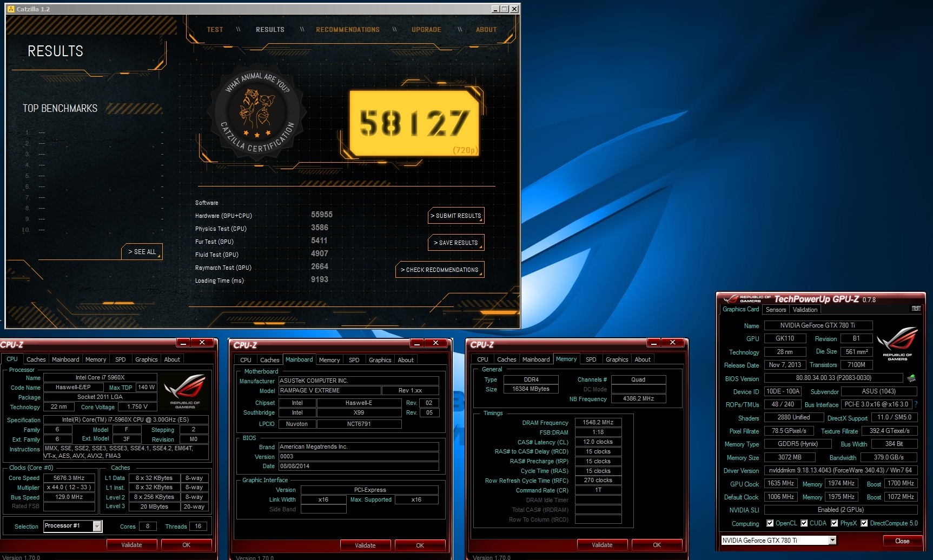Click the Multiplier value x 44.0
933x560 pixels.
69,487
